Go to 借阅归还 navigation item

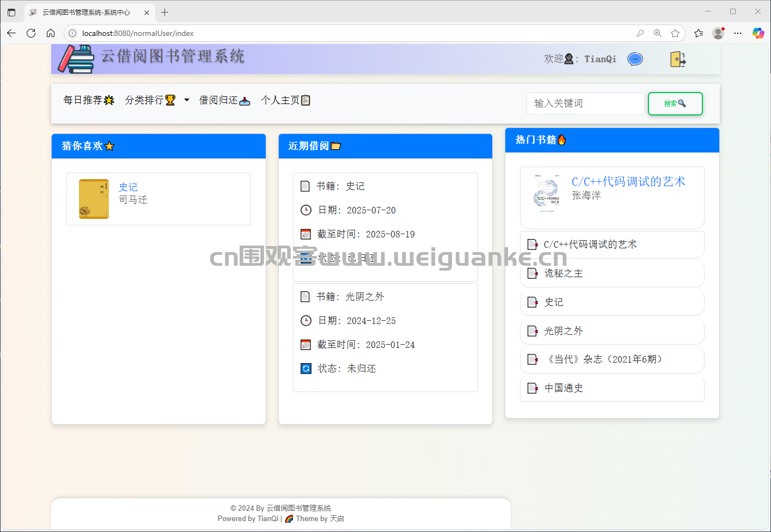pos(224,100)
